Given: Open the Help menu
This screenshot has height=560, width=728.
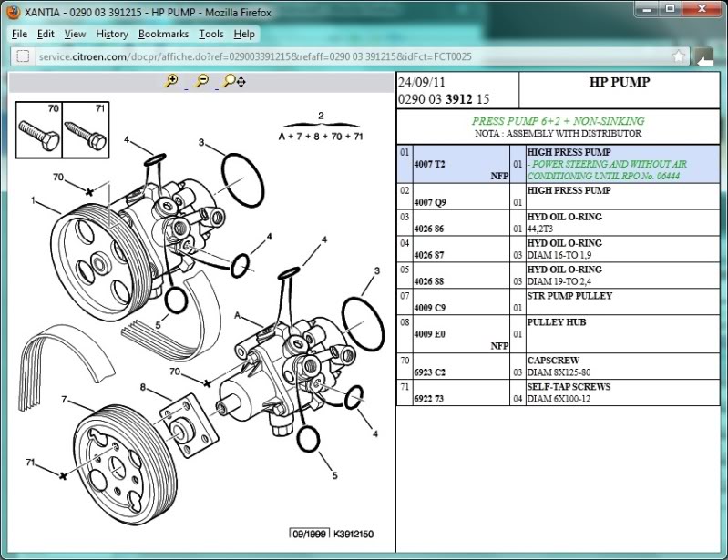Looking at the screenshot, I should tap(244, 34).
